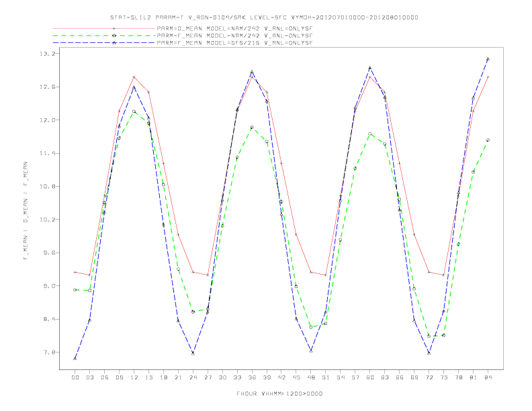Click the x-axis title FHOUR VHHMM:1200>0000
Viewport: 532px width, 411px height.
(279, 394)
